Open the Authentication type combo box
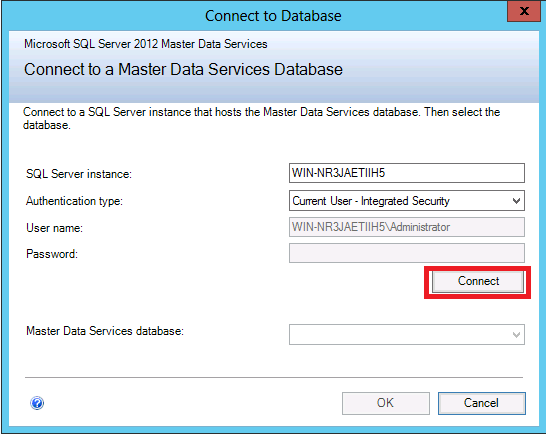This screenshot has width=546, height=434. tap(407, 201)
